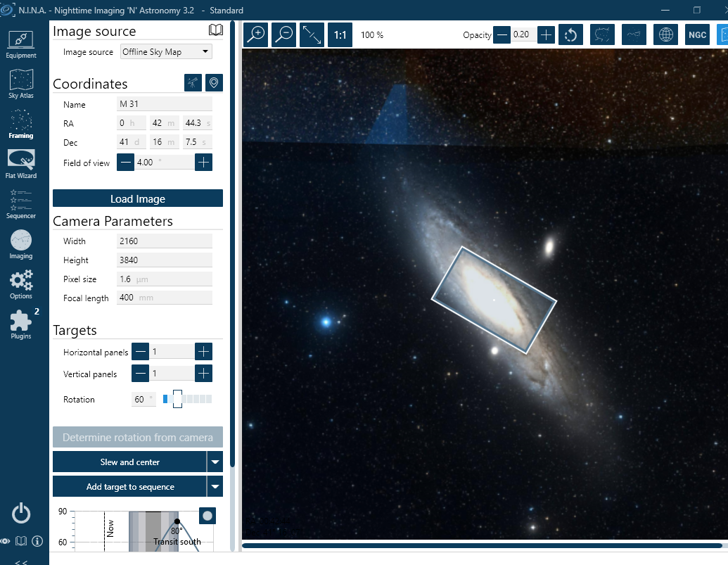The width and height of the screenshot is (728, 565).
Task: Click the info icon in sidebar
Action: 37,541
